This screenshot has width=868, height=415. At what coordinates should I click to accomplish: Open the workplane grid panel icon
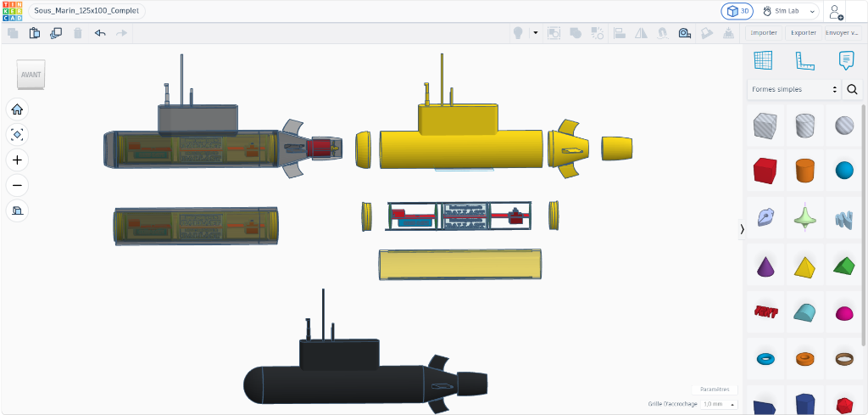click(763, 60)
